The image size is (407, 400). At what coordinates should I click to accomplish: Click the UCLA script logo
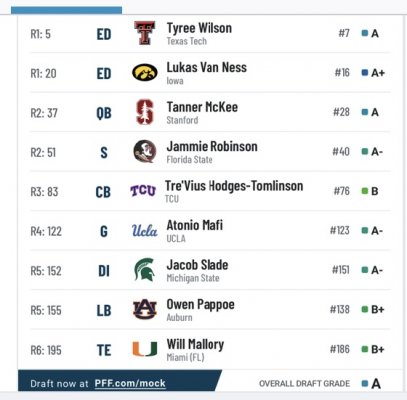pos(144,230)
